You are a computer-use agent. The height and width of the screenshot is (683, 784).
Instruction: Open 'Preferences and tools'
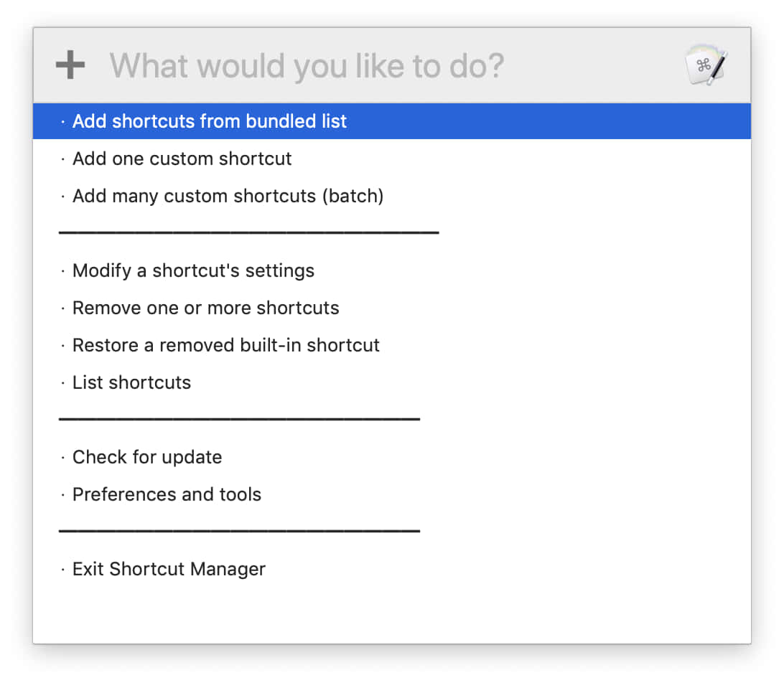391,494
